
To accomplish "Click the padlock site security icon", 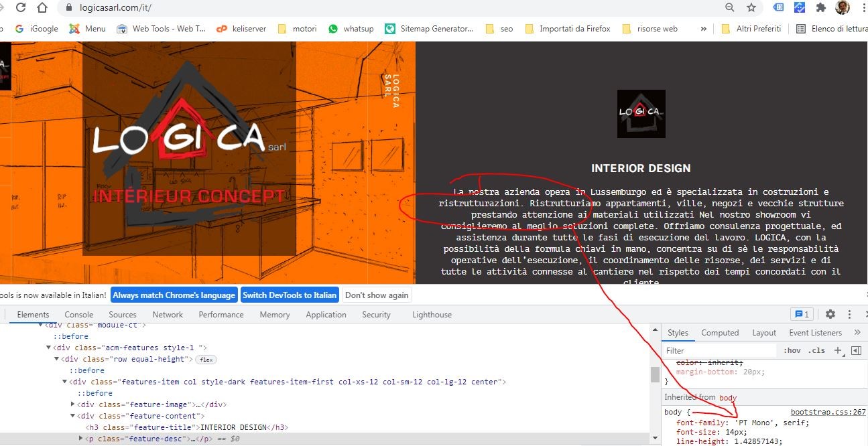I will pyautogui.click(x=68, y=8).
